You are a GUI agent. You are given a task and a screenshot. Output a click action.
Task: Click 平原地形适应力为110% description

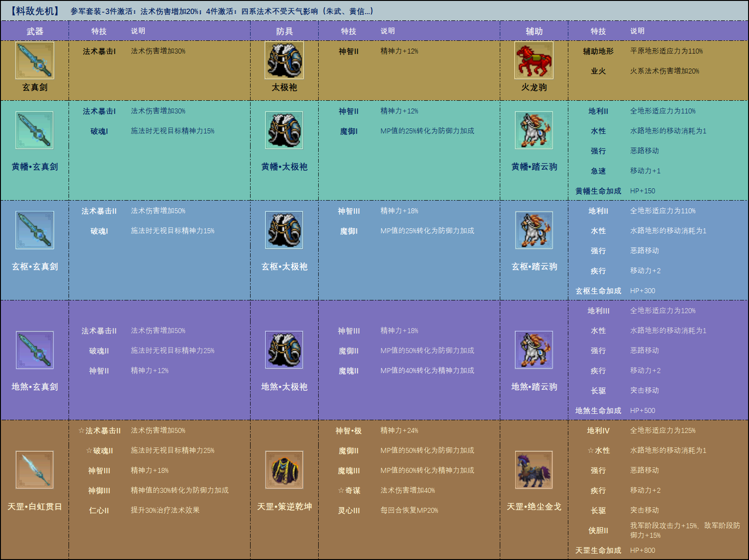666,51
